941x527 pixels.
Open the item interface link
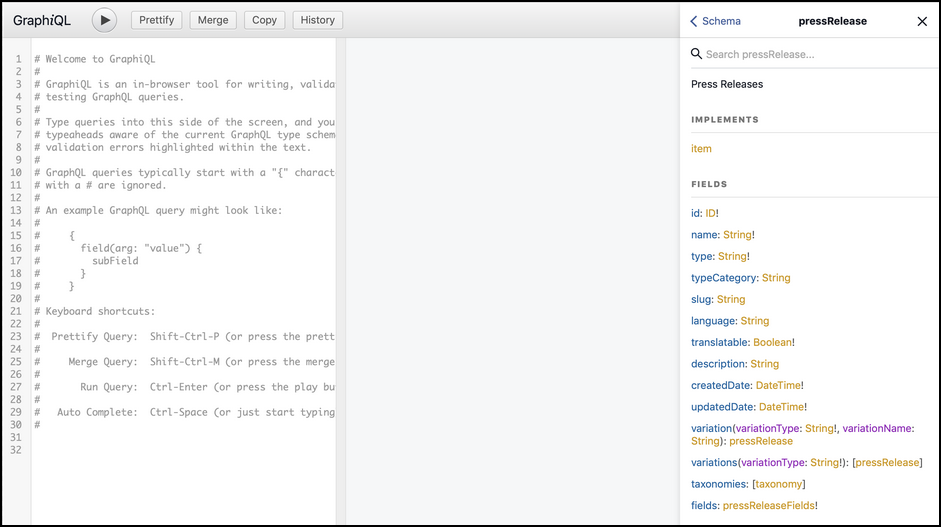point(701,149)
